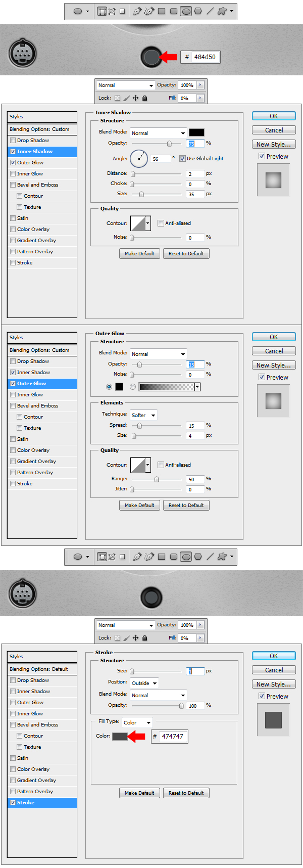The width and height of the screenshot is (303, 868).
Task: Select the Custom Shape tool in the bottom options bar
Action: click(222, 557)
